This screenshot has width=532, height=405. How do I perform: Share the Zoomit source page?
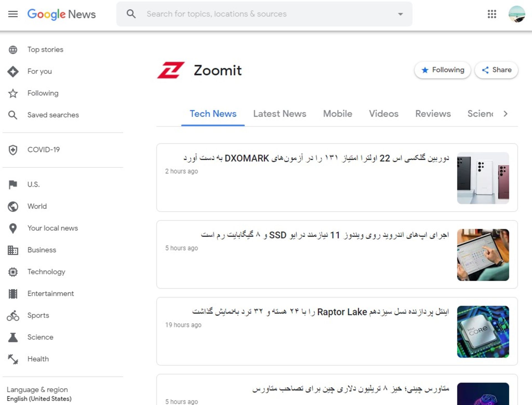click(x=496, y=70)
